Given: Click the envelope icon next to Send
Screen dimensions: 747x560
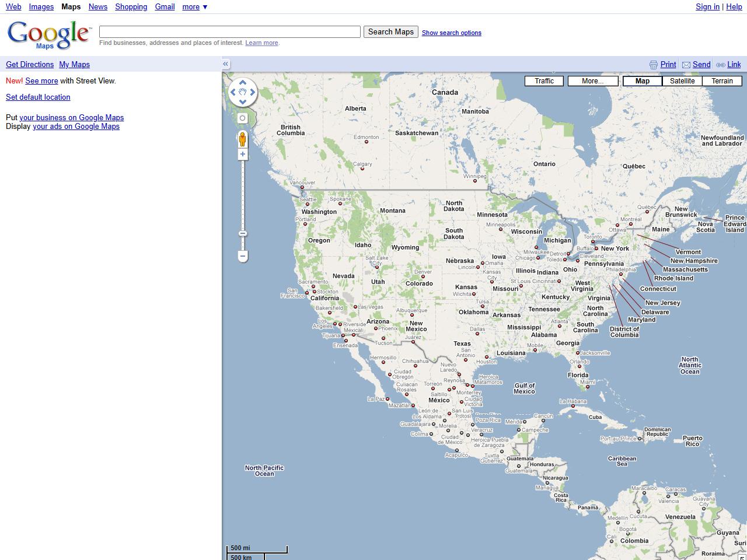Looking at the screenshot, I should point(687,65).
